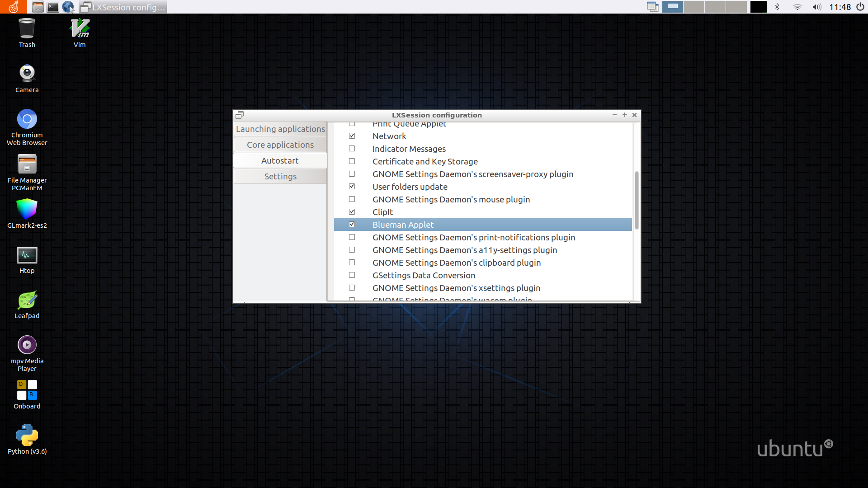Click the autostart list vertical scrollbar
868x488 pixels.
pos(637,200)
